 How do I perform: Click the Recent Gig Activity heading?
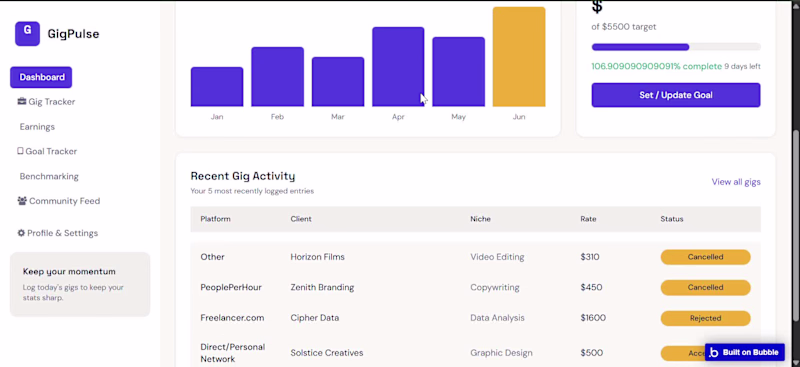tap(243, 176)
